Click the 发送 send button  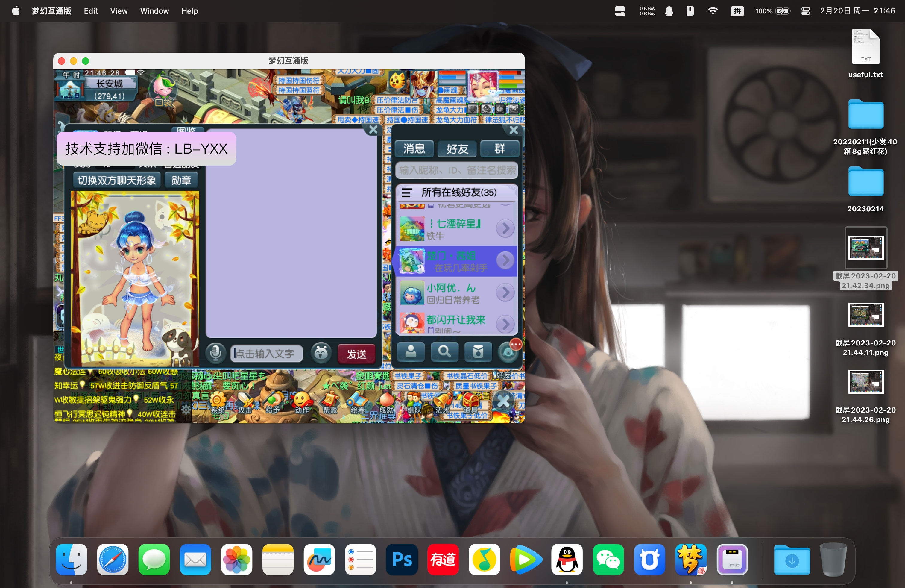click(356, 353)
